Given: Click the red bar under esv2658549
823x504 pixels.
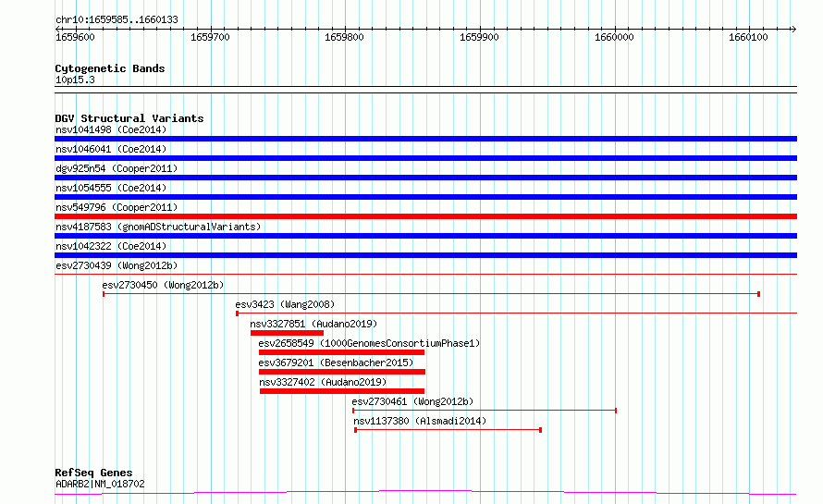Looking at the screenshot, I should [x=342, y=352].
